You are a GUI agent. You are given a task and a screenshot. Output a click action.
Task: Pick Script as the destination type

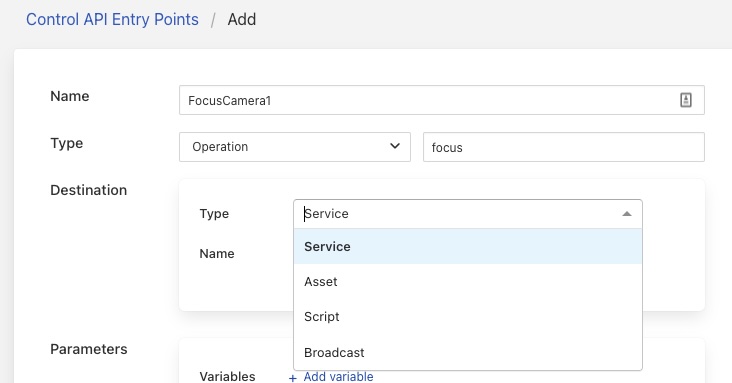tap(468, 317)
